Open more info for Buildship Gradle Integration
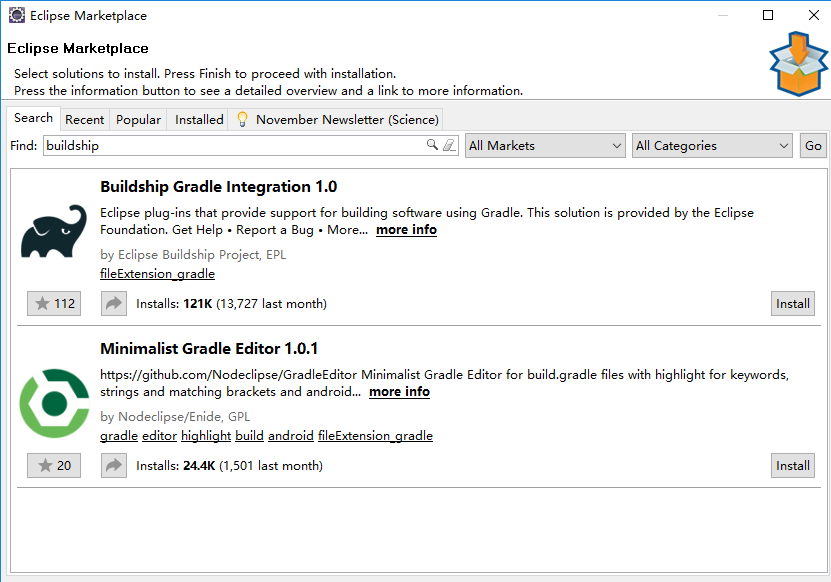Screen dimensions: 831x582 406,230
